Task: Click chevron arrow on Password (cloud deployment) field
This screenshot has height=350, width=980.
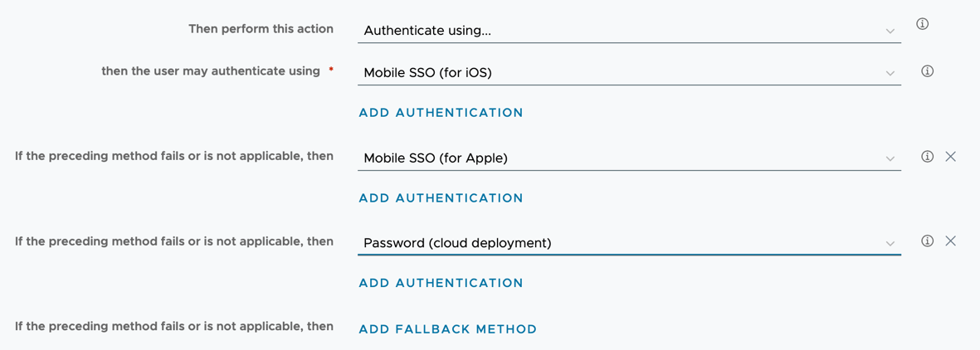Action: click(x=890, y=244)
